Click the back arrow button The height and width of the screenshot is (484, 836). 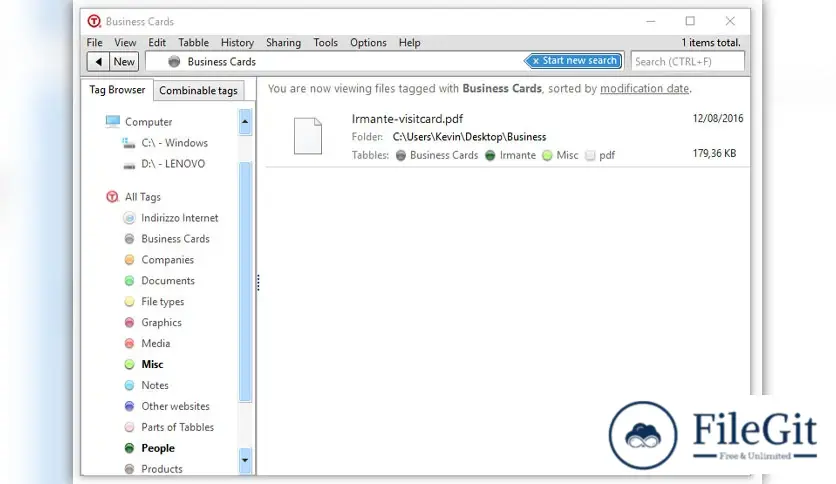point(98,62)
